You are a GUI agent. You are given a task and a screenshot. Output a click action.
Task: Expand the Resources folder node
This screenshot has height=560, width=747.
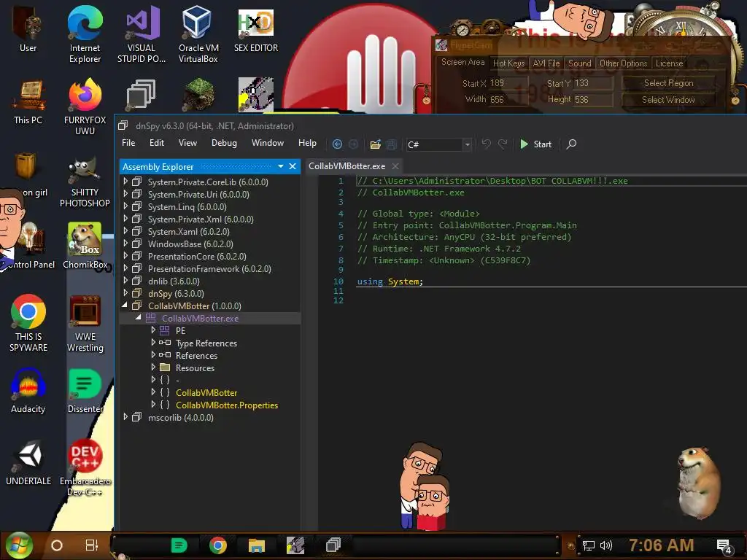coord(153,367)
